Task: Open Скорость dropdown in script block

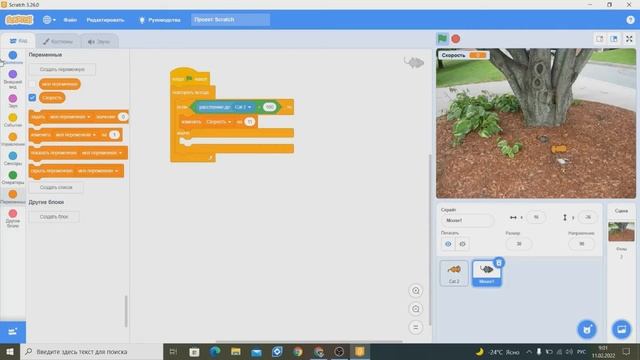Action: pos(218,122)
